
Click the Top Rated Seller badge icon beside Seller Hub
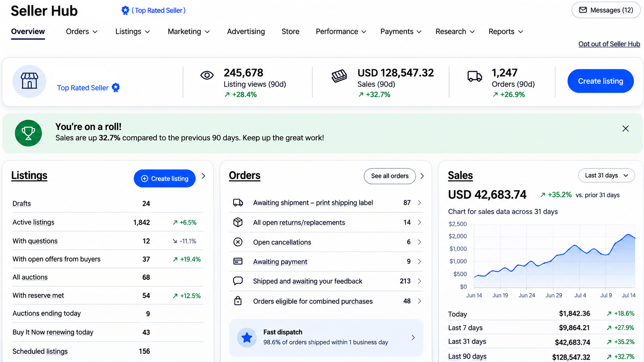click(x=125, y=11)
